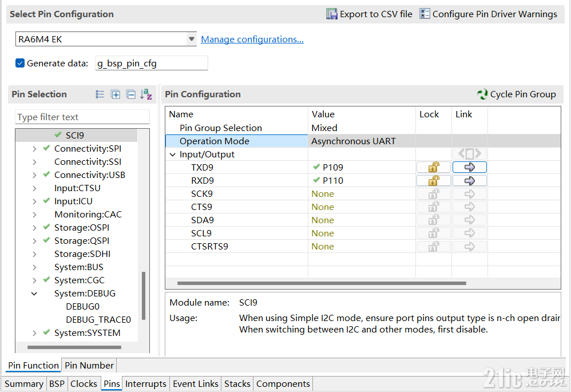Follow the RXD9 link arrow

point(469,181)
